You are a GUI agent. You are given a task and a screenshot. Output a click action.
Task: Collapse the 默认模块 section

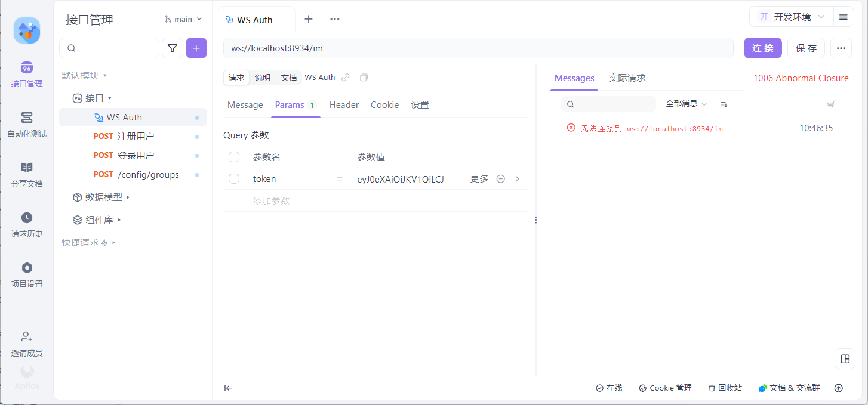tap(85, 76)
